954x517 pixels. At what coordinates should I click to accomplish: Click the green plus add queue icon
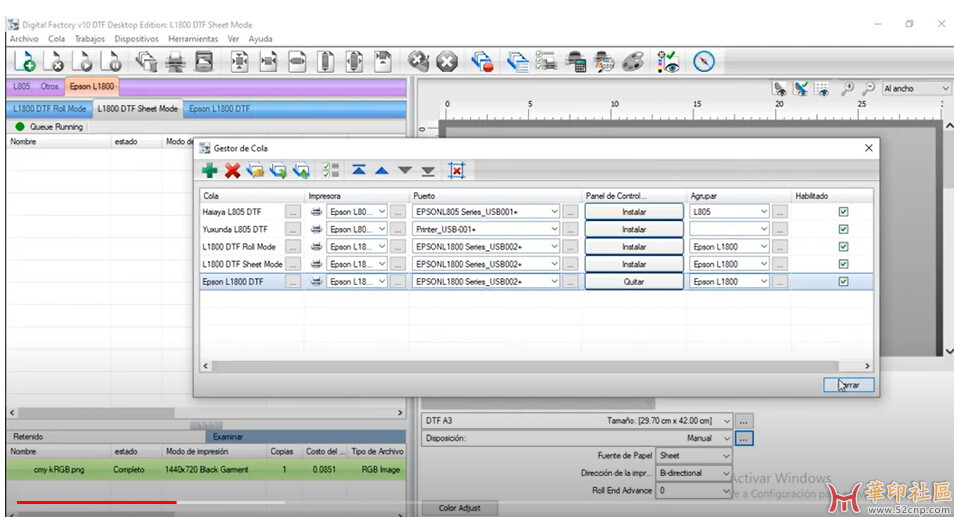209,171
